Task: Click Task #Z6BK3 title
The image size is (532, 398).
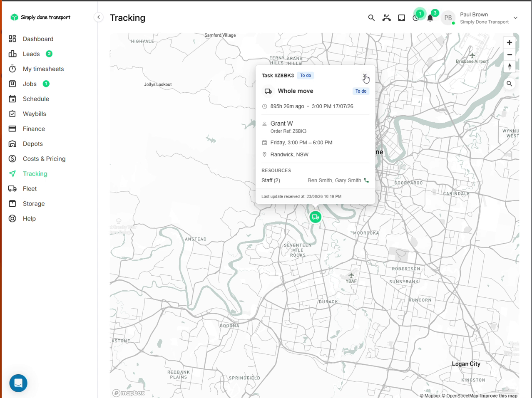Action: tap(278, 76)
